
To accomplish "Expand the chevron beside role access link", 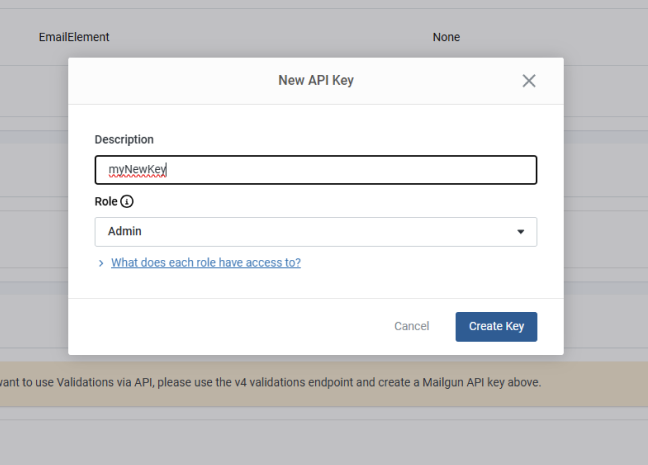I will [x=101, y=263].
